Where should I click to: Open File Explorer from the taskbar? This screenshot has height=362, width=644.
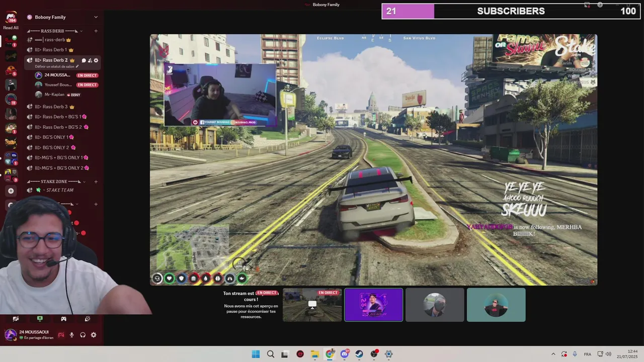[x=315, y=354]
